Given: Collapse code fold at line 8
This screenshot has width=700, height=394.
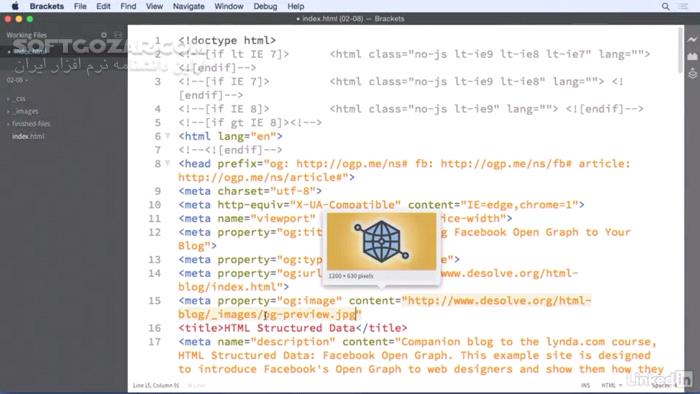Looking at the screenshot, I should click(168, 163).
